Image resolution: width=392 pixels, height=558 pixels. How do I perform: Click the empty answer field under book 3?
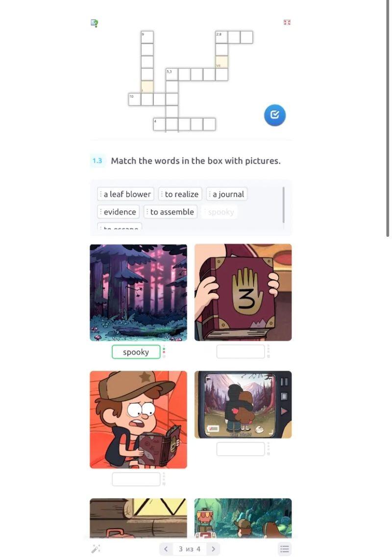[241, 352]
